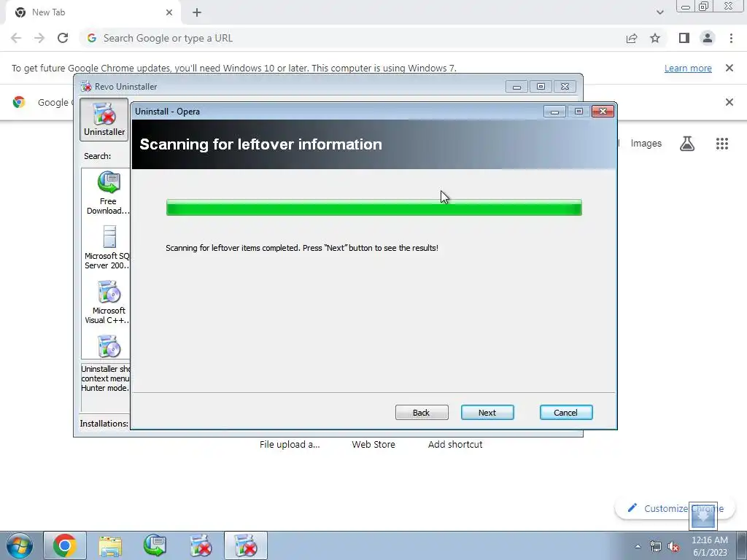Go forward in Chrome navigation

point(39,38)
